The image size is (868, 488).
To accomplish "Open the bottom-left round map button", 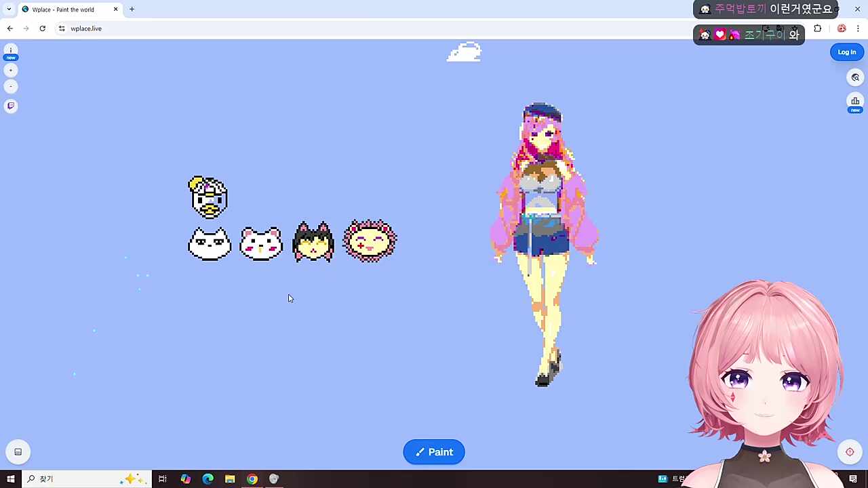I will pos(18,452).
